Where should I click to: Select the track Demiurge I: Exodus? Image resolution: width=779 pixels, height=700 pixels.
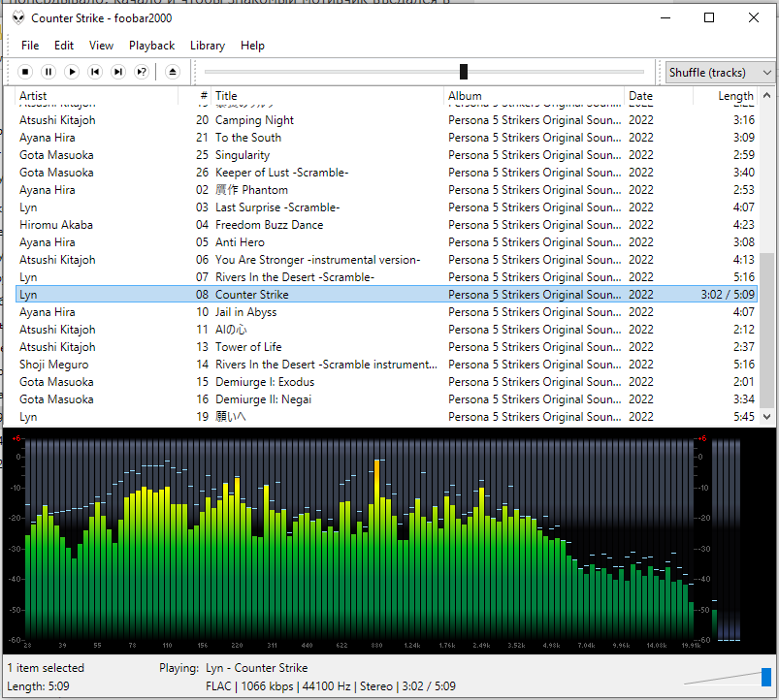[x=386, y=382]
